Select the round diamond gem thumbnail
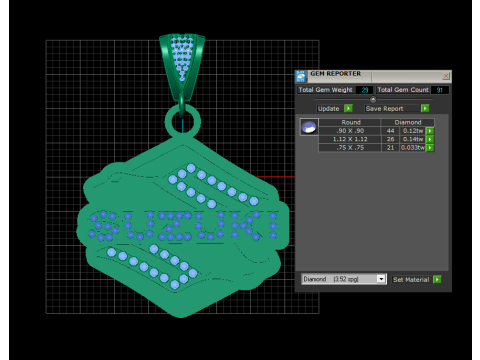 (309, 127)
